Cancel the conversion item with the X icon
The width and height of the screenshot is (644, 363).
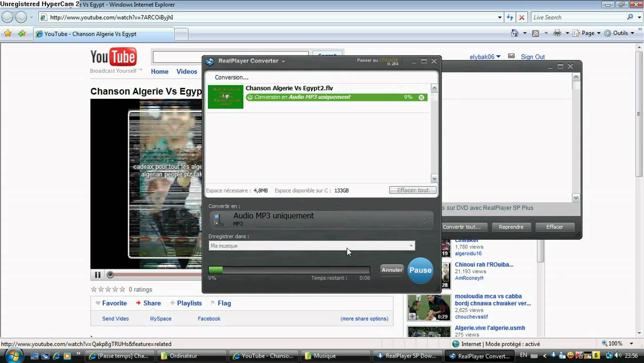coord(421,97)
